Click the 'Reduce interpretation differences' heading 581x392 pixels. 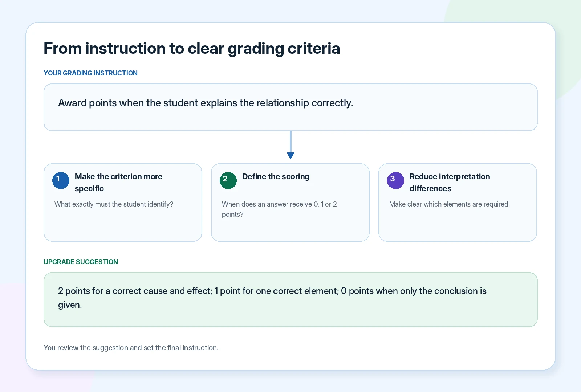[x=450, y=183]
